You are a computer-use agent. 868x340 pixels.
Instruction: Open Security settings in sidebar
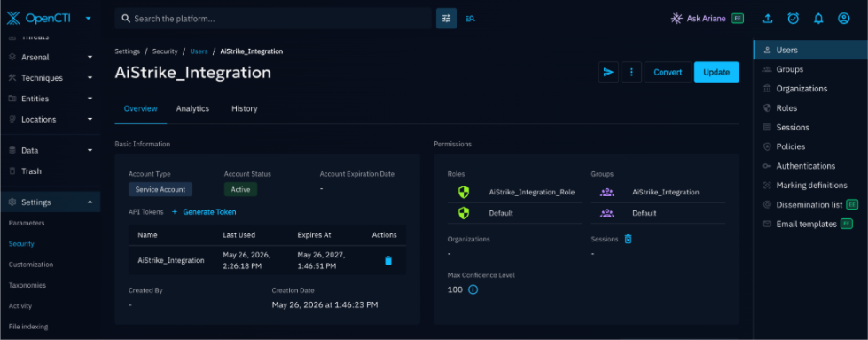point(21,243)
